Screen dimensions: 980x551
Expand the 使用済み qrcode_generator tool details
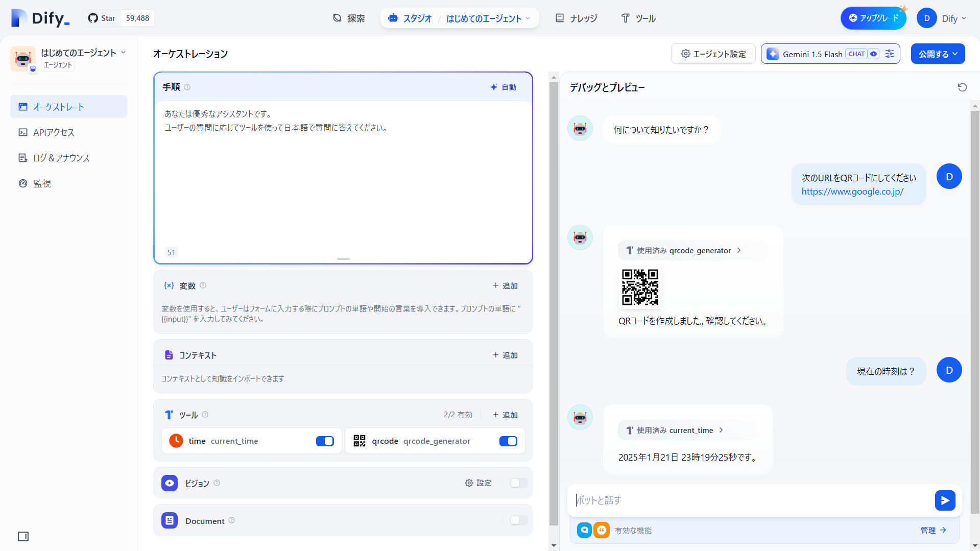[x=692, y=250]
